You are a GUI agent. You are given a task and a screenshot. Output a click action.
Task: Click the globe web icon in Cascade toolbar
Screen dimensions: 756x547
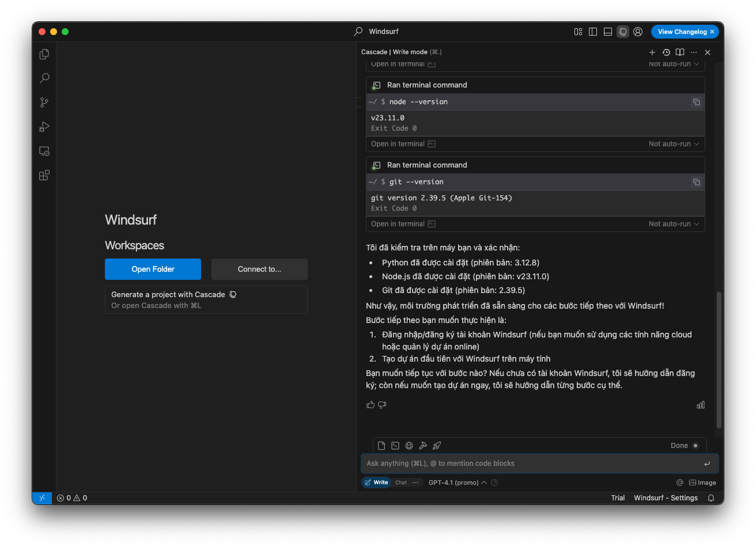(409, 446)
